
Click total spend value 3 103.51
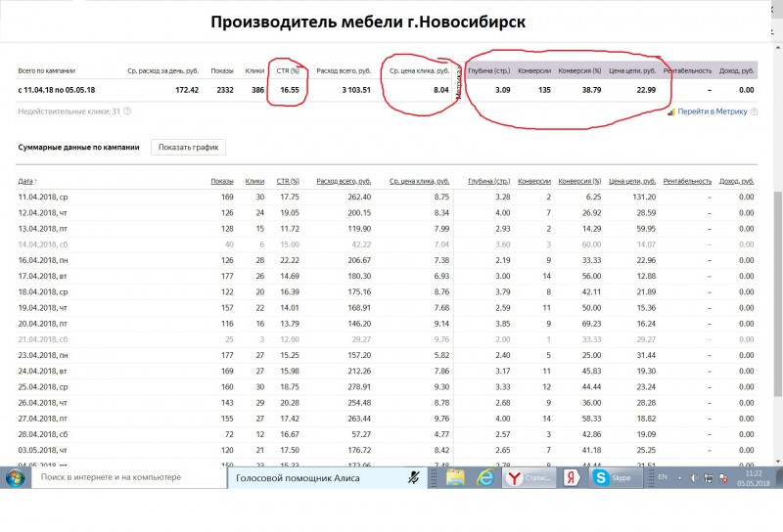click(x=356, y=90)
